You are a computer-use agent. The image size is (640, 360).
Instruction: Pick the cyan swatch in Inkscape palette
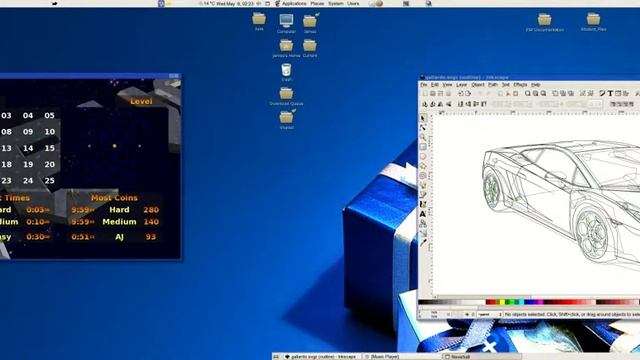pos(521,302)
